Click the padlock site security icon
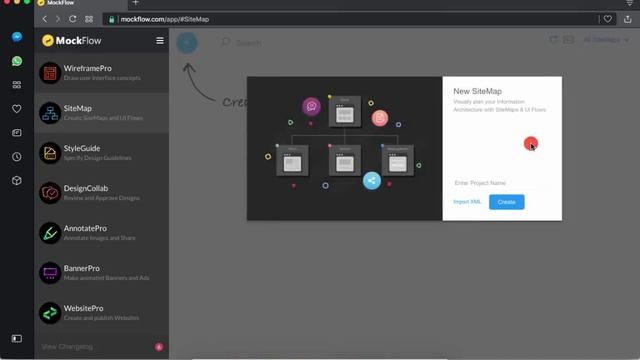 pyautogui.click(x=111, y=19)
